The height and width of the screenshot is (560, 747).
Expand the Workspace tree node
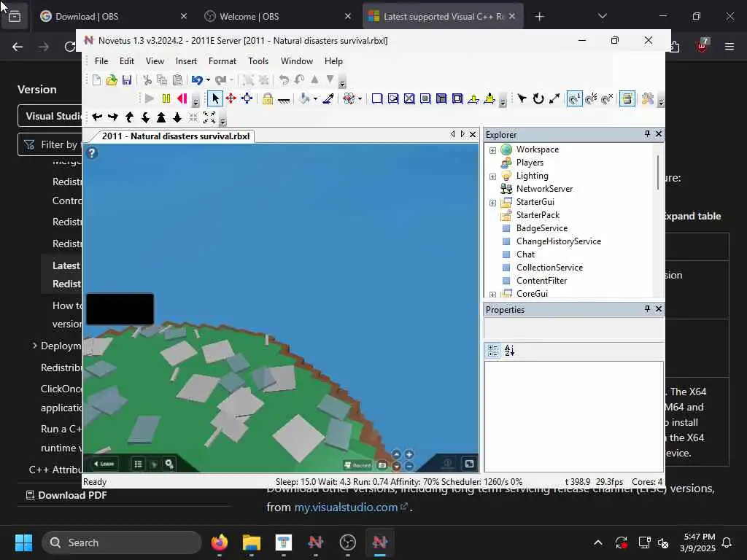tap(492, 150)
